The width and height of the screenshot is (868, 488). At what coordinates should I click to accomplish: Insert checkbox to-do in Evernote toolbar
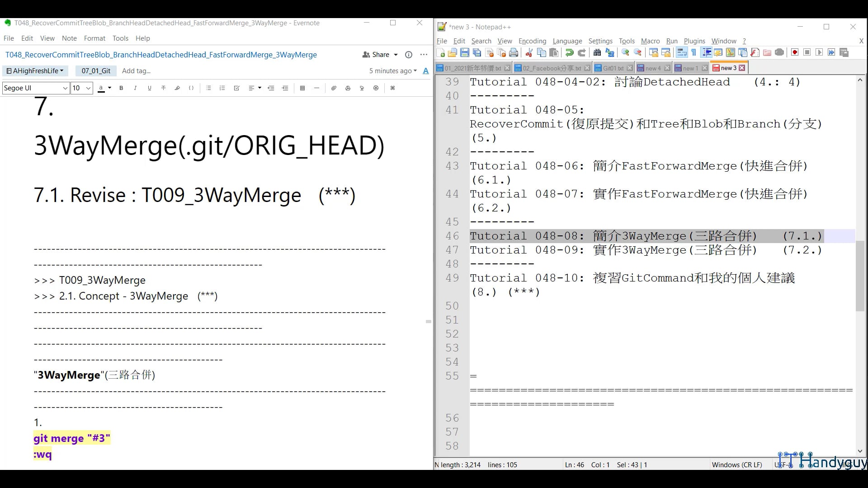coord(236,88)
